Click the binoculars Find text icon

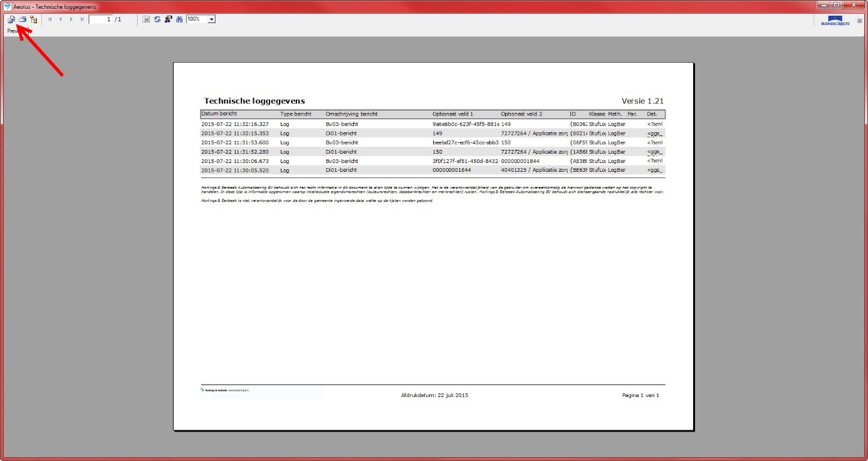point(179,19)
